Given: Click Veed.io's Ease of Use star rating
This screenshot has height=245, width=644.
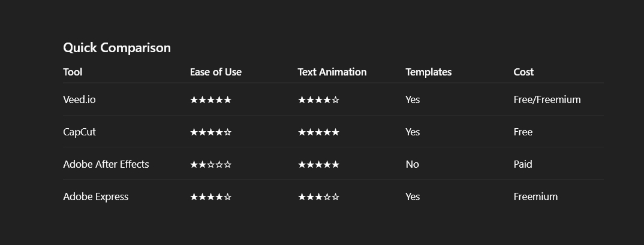Looking at the screenshot, I should click(x=210, y=99).
